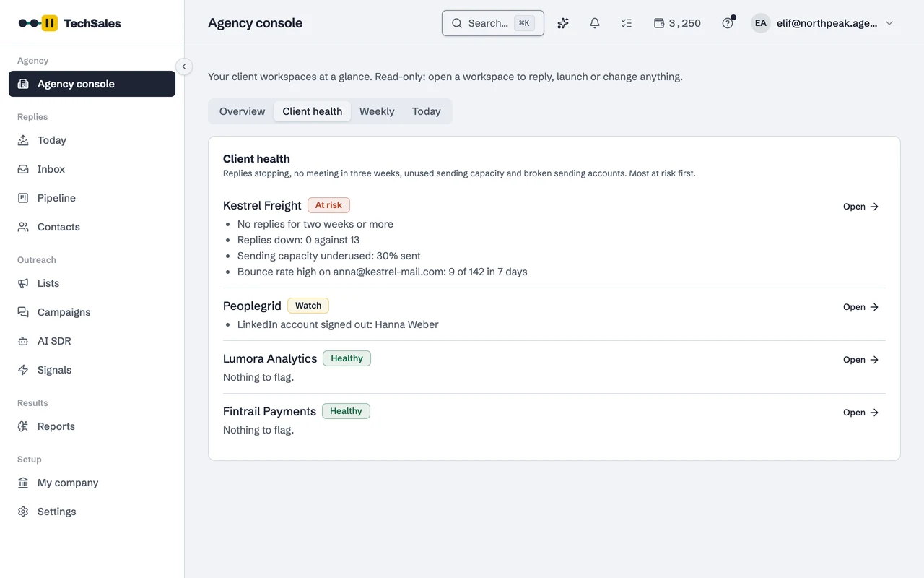Open the help question mark icon

[x=728, y=23]
